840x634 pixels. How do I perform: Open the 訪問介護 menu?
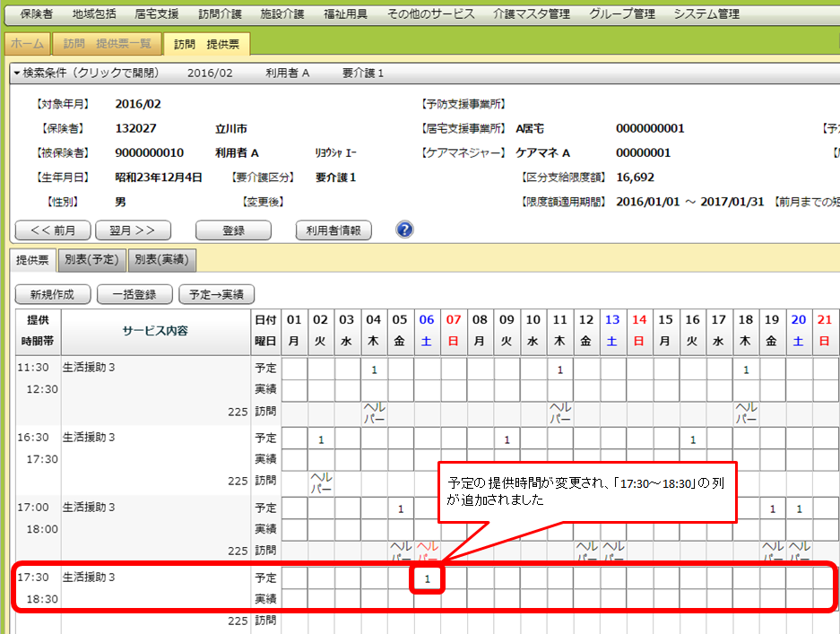pyautogui.click(x=220, y=13)
